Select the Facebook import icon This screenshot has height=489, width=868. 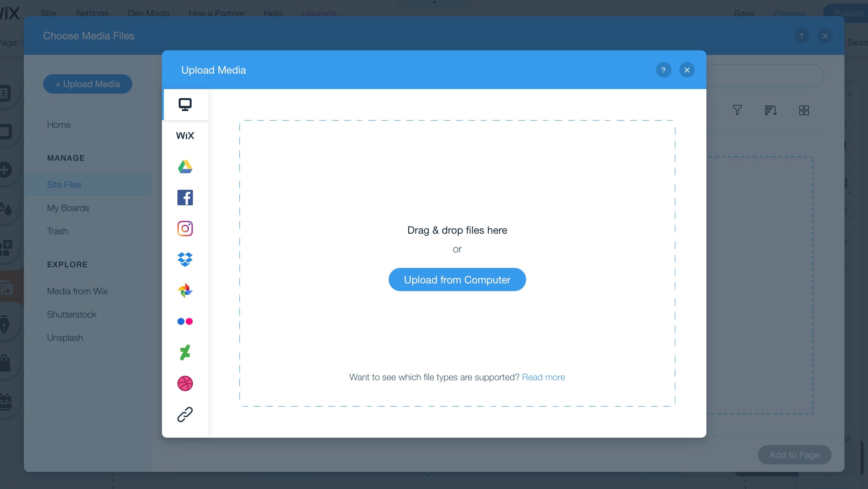(x=185, y=198)
